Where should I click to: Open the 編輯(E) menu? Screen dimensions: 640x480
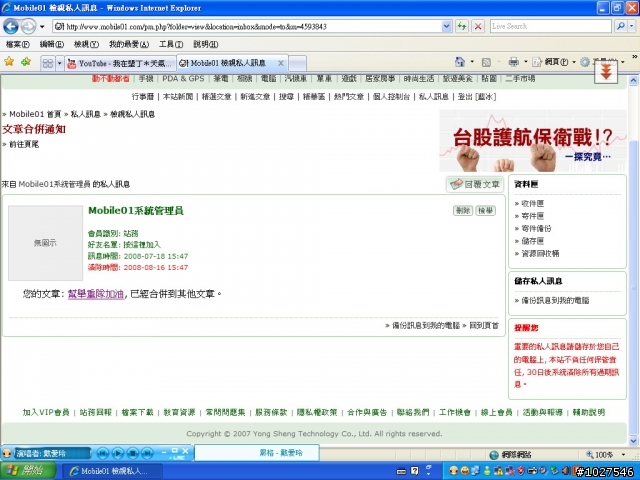(52, 44)
